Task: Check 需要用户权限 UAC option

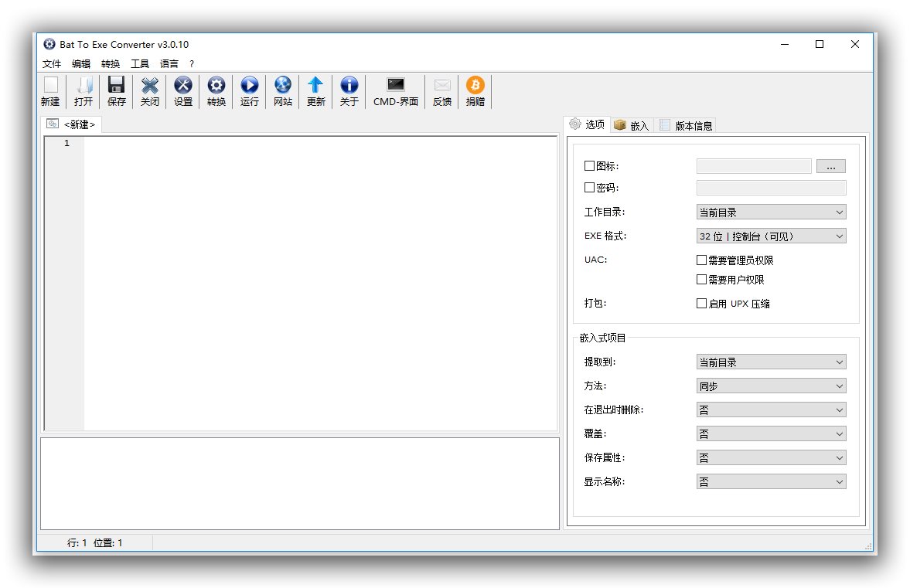Action: pos(702,280)
